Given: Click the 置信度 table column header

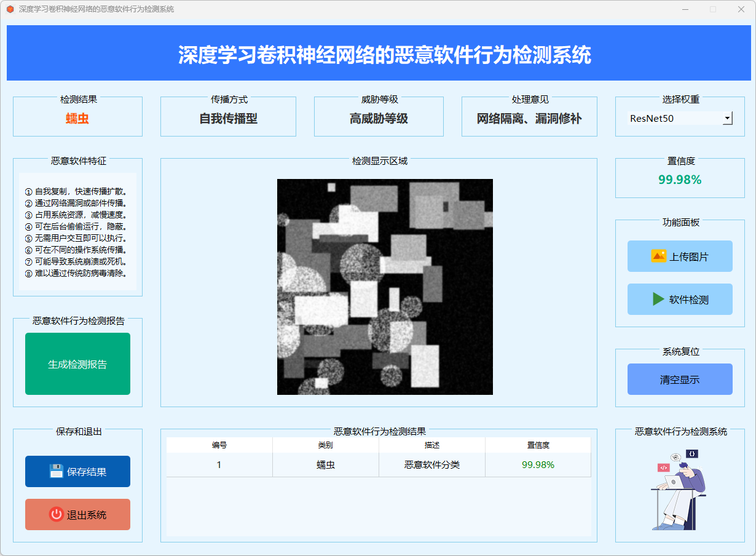Looking at the screenshot, I should pyautogui.click(x=538, y=445).
